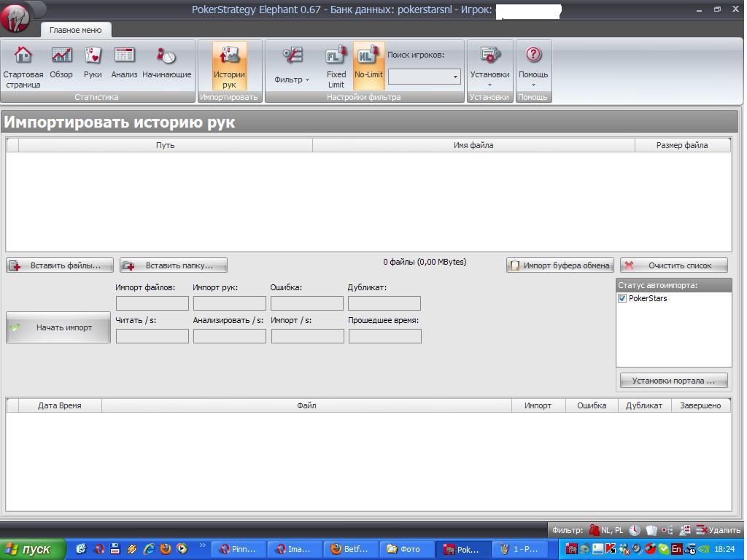Click Вставить файлы button
Image resolution: width=747 pixels, height=560 pixels.
[60, 265]
